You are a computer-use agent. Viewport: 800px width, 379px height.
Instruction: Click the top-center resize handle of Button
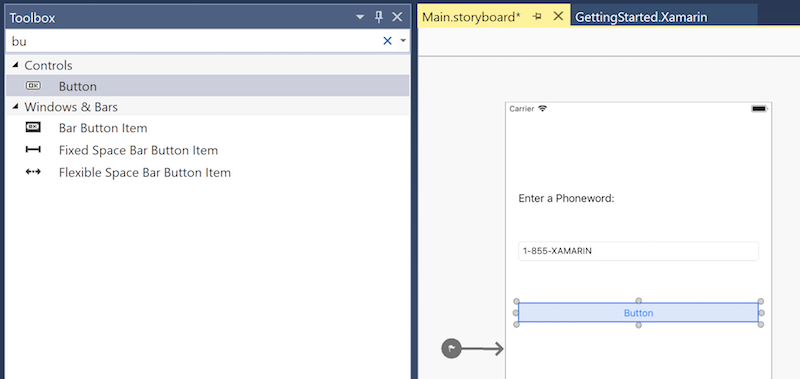click(x=638, y=301)
